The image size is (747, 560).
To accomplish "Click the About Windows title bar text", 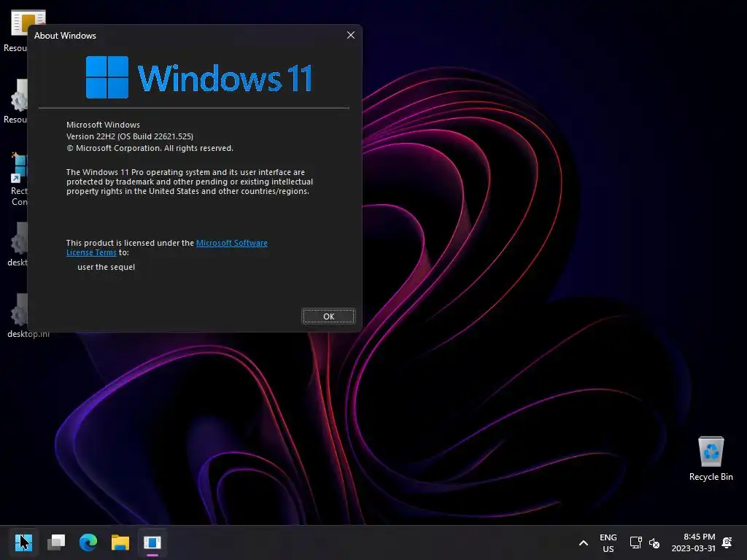I will click(65, 36).
